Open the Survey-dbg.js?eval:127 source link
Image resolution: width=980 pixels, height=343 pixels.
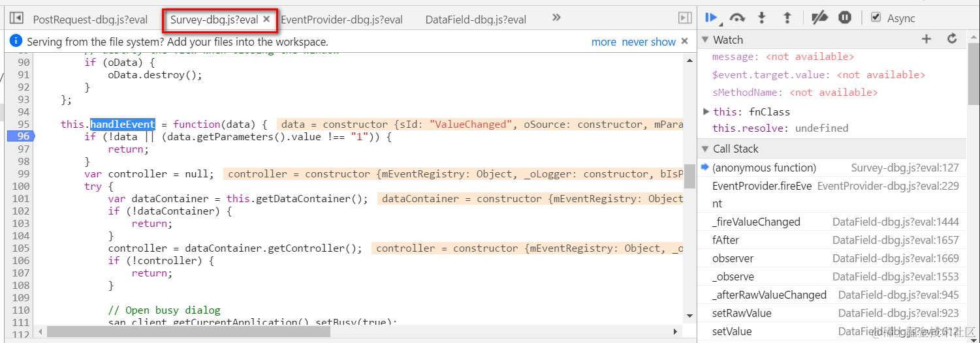pyautogui.click(x=905, y=168)
